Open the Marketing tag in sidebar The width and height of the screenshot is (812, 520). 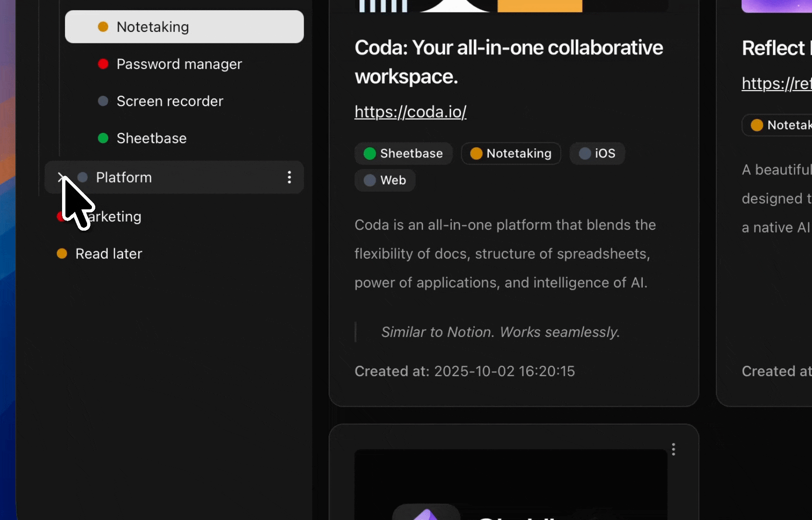pos(115,217)
